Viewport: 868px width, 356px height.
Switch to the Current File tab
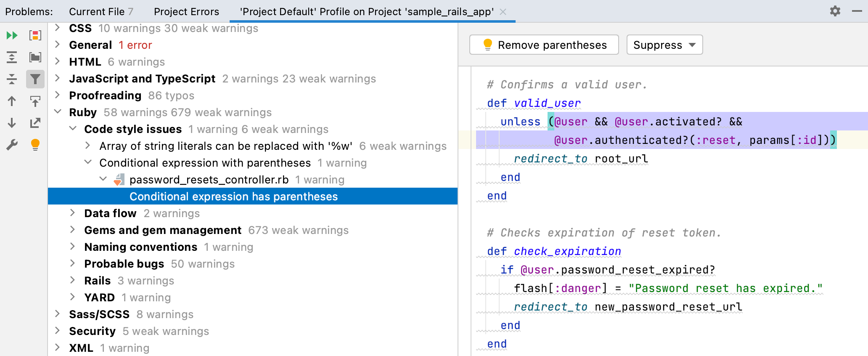coord(101,12)
